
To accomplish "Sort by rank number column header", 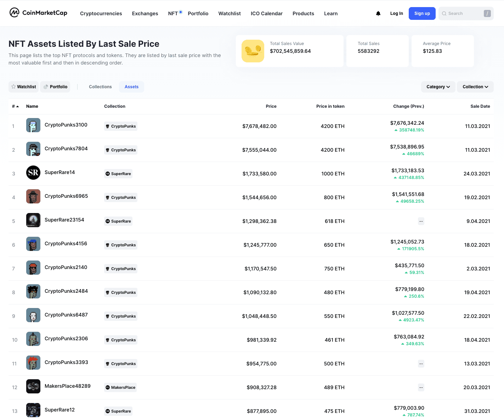I will [15, 106].
